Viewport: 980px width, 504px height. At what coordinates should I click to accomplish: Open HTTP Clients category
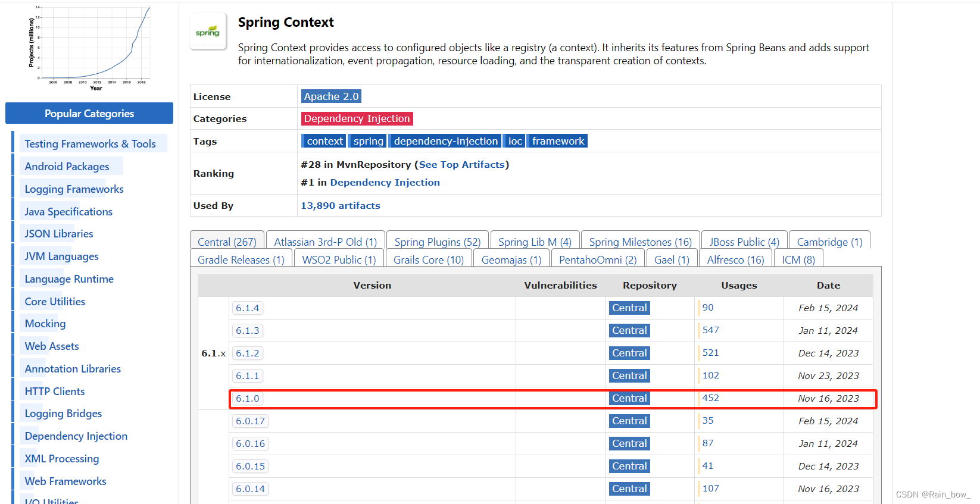55,391
